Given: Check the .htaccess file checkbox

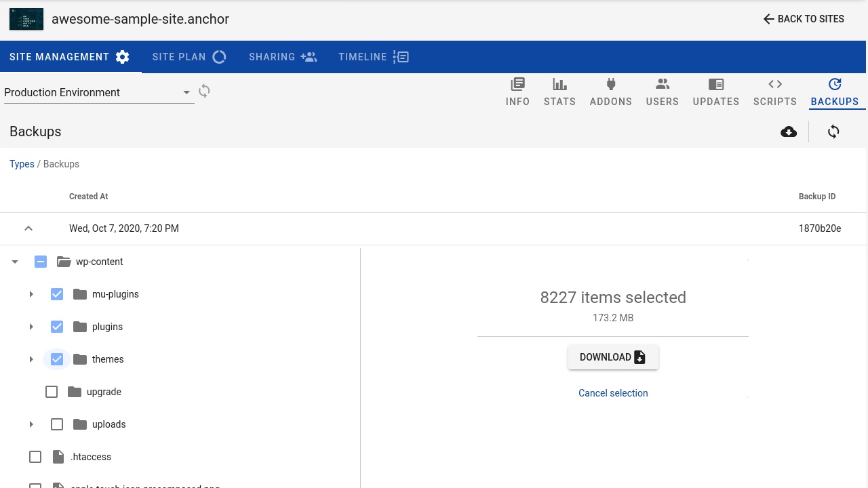Looking at the screenshot, I should (x=35, y=457).
